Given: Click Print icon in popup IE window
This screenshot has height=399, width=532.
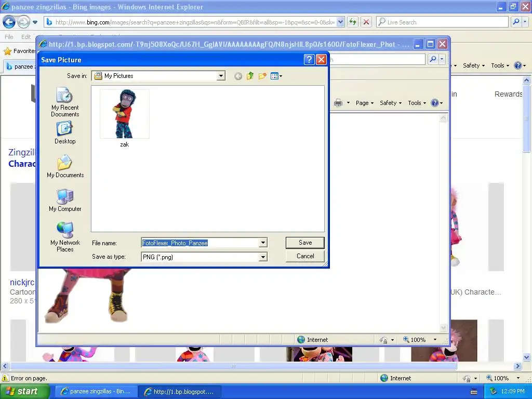Looking at the screenshot, I should (x=338, y=103).
